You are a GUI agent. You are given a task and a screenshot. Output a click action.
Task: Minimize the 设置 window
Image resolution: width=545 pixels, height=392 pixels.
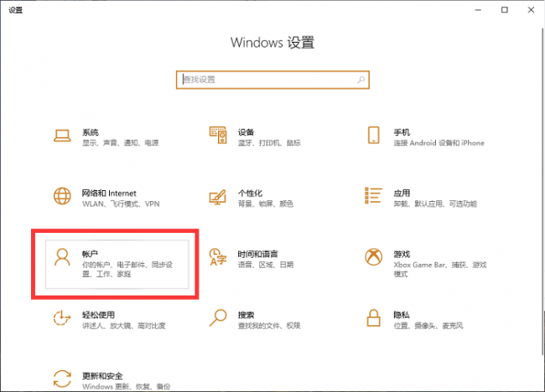[478, 10]
